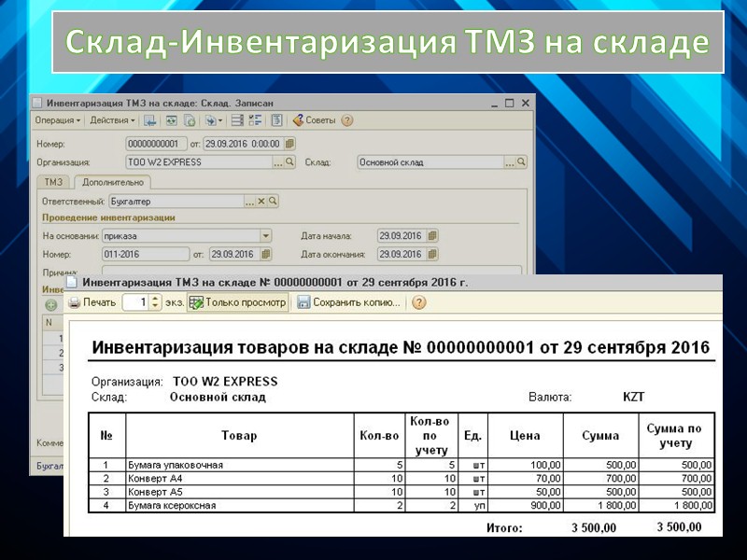Click ellipsis select button for Ответственный

click(249, 202)
